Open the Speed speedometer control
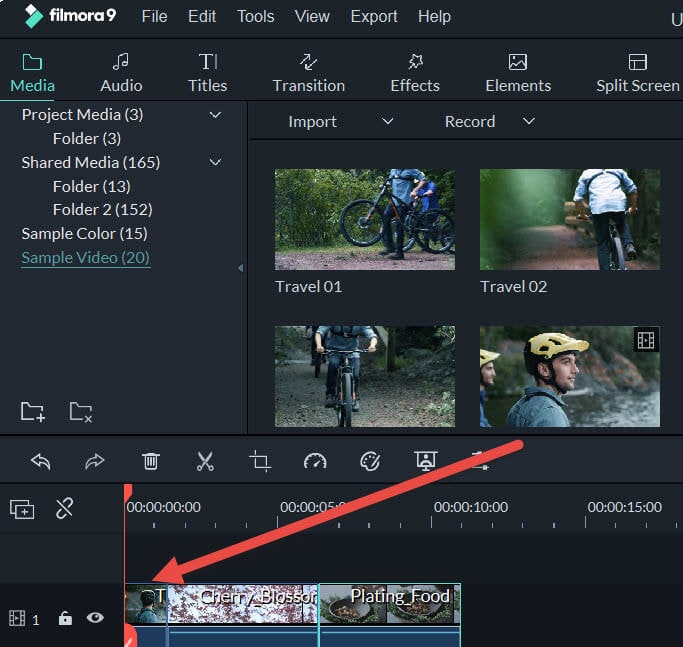Screen dimensions: 683x647 315,461
